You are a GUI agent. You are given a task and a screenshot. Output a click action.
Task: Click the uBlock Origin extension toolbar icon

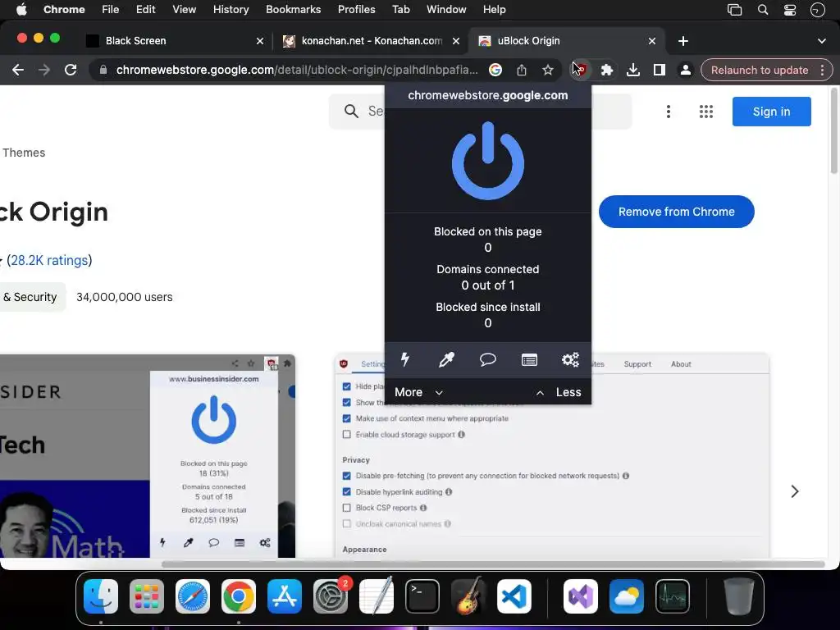click(x=580, y=70)
